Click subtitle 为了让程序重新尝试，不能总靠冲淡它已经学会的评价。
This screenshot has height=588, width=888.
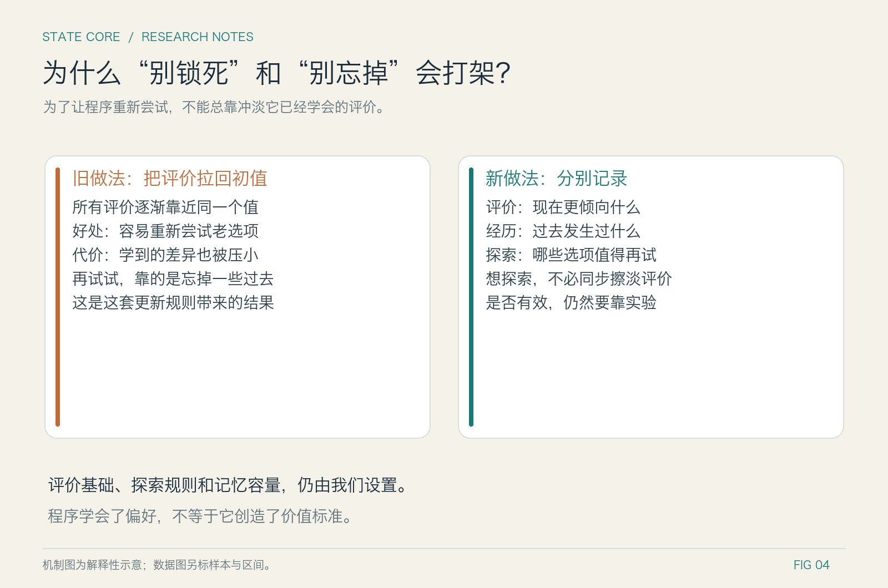[214, 107]
